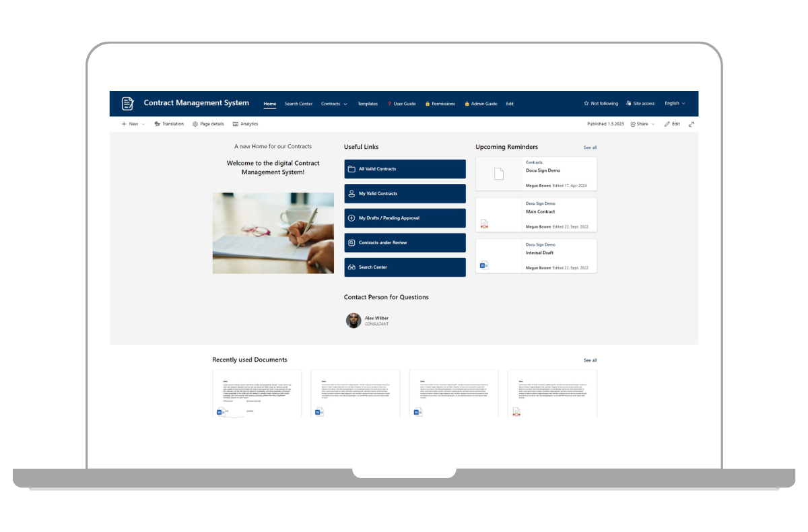This screenshot has width=808, height=532.
Task: Click See all for Upcoming Reminders
Action: (x=590, y=147)
